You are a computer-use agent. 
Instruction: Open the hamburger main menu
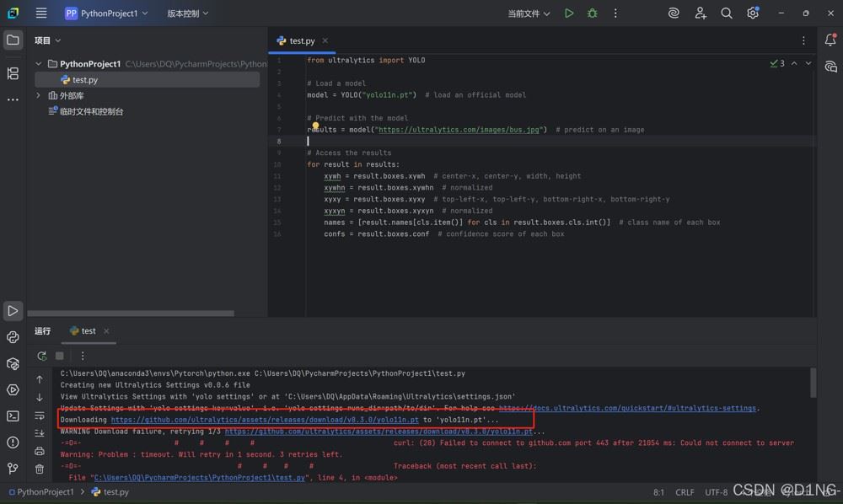tap(41, 13)
